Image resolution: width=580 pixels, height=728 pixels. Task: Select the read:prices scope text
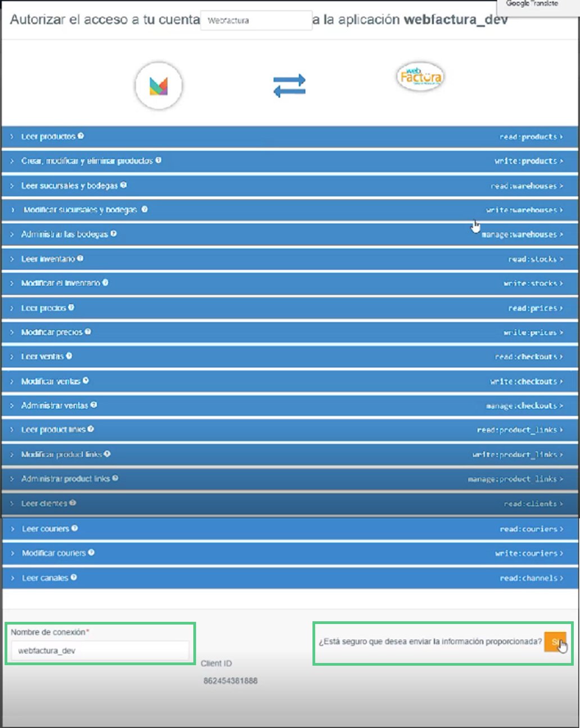coord(532,308)
